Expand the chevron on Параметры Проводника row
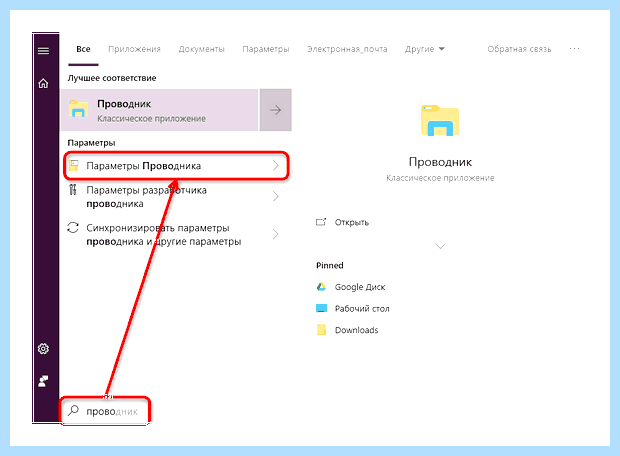This screenshot has height=456, width=620. pyautogui.click(x=276, y=166)
